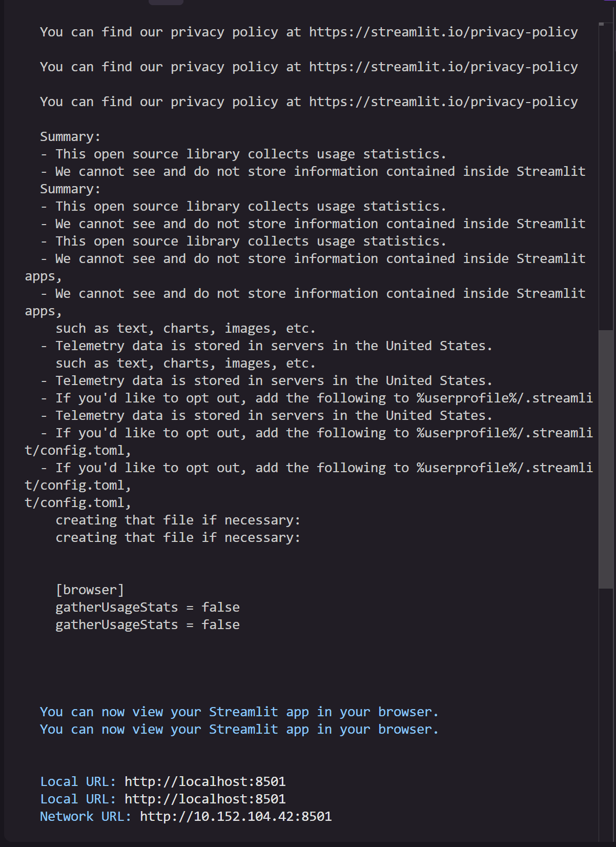Click the 'Network URL:' label
The image size is (616, 847).
pyautogui.click(x=86, y=816)
